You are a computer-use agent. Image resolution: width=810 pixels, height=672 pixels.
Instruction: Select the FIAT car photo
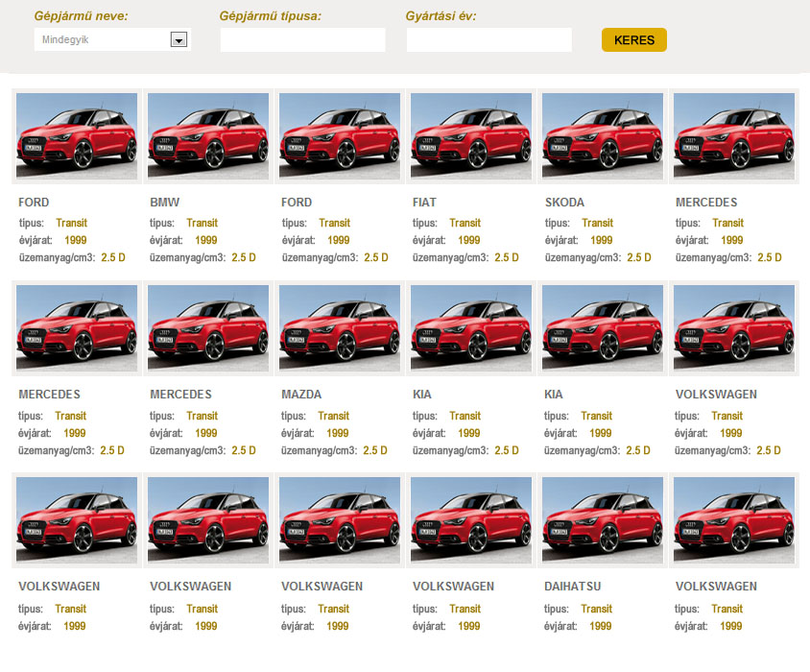pos(471,136)
